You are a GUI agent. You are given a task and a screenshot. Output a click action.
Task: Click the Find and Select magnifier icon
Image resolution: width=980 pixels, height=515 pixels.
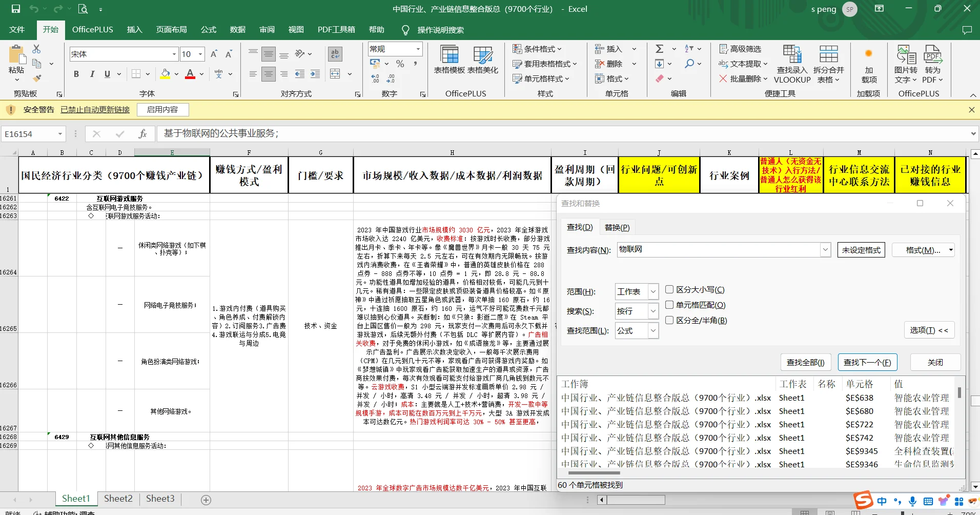point(689,64)
